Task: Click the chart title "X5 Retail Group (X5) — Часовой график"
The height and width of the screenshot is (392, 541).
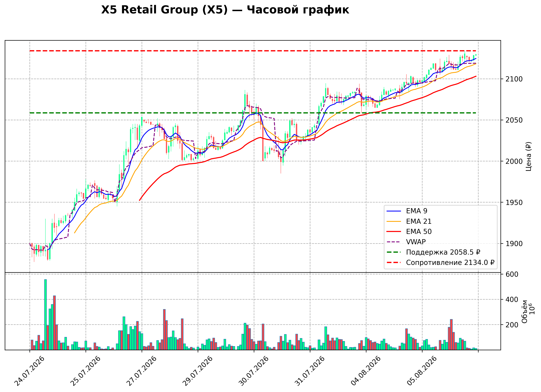Action: click(x=225, y=10)
